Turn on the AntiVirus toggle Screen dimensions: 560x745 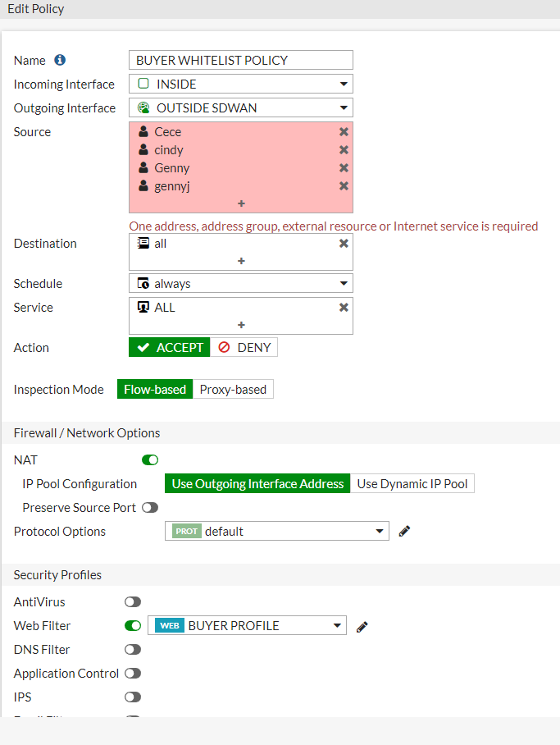[133, 602]
